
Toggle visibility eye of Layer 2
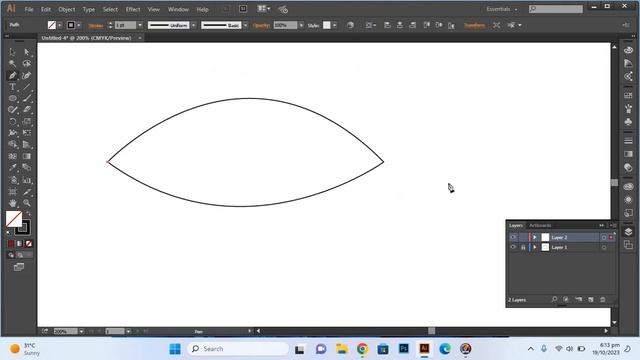point(513,237)
